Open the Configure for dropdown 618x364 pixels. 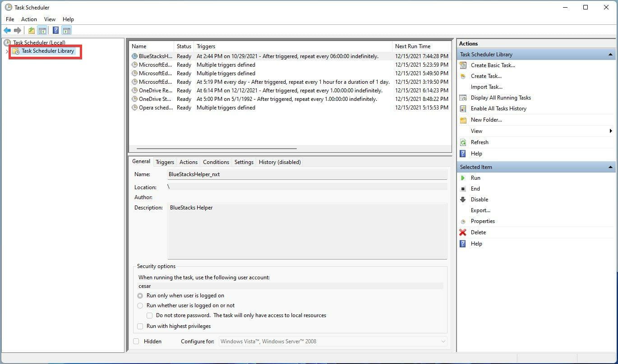point(333,341)
